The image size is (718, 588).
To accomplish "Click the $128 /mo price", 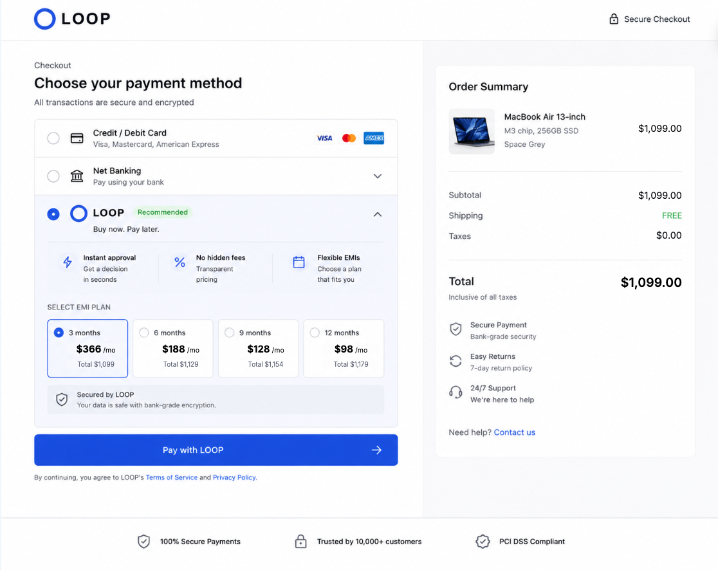I will 266,349.
